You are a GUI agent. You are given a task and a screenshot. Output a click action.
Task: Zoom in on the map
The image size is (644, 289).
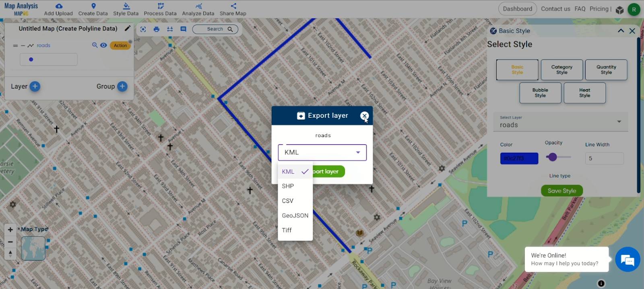[10, 230]
